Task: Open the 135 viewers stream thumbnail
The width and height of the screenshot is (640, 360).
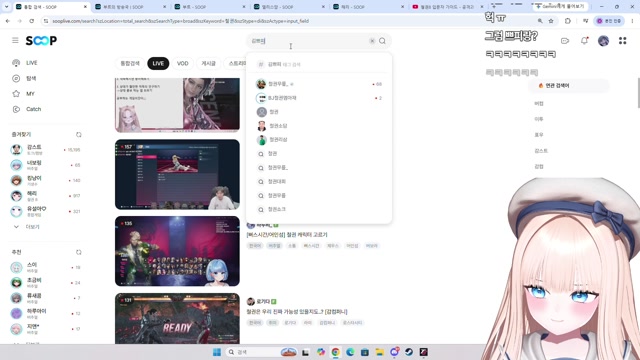Action: (177, 251)
